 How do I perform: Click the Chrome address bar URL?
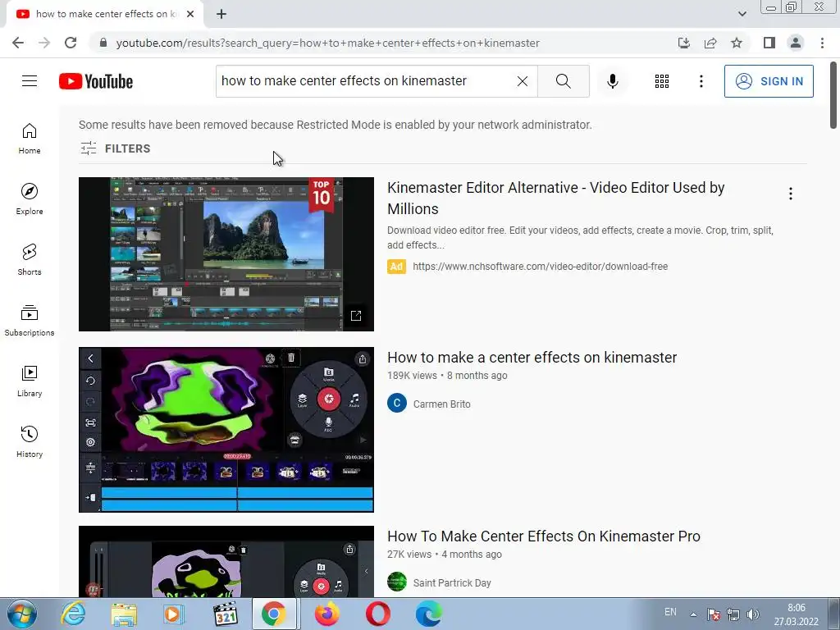pos(327,43)
